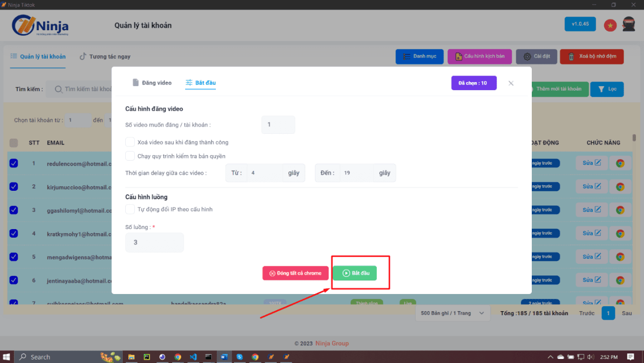Open the ninja avatar profile icon

[x=628, y=24]
